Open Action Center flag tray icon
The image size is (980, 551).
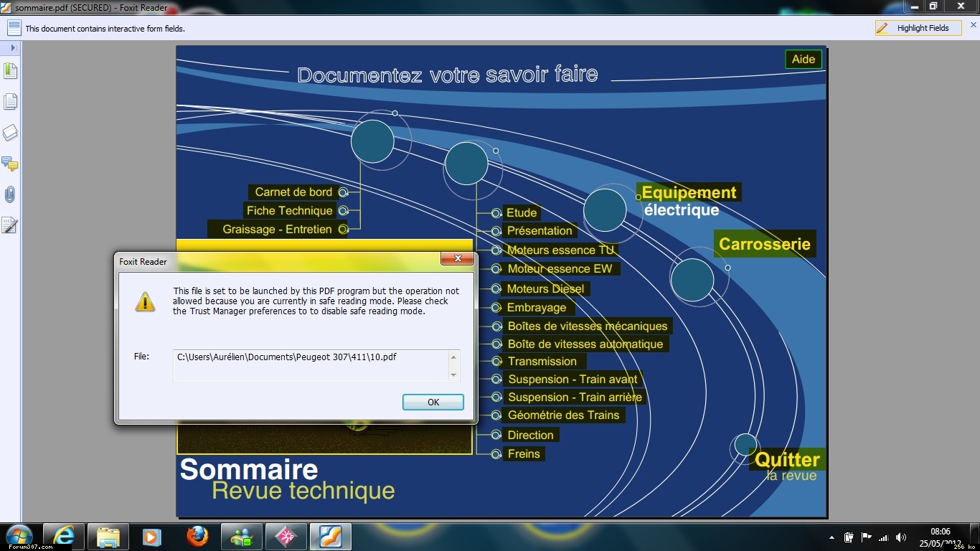click(x=866, y=537)
